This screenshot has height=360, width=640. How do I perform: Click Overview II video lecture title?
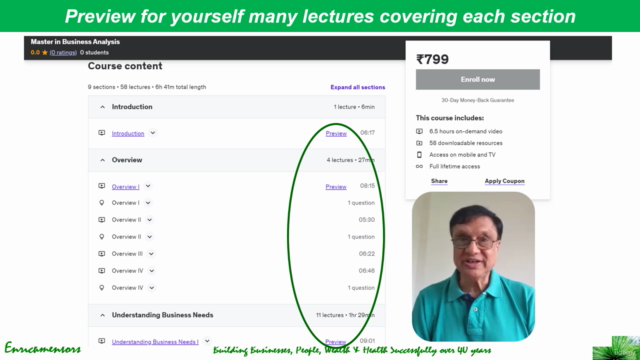127,220
